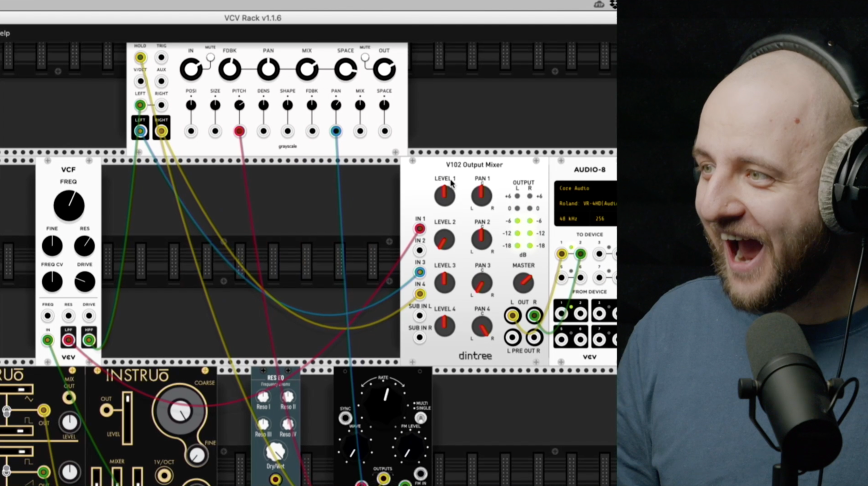Click the Instruo 1V/OCT input jack
This screenshot has width=868, height=486.
pos(164,475)
